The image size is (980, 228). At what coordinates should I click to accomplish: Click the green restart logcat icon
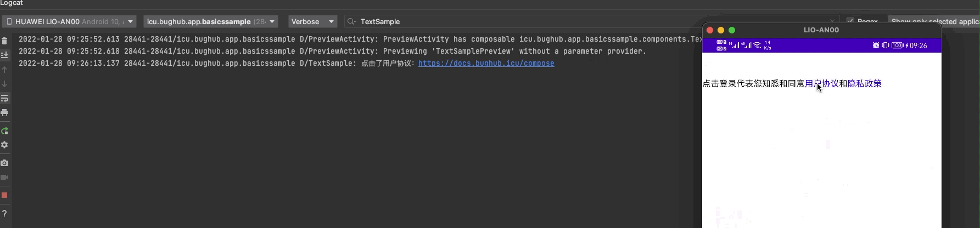pos(4,131)
